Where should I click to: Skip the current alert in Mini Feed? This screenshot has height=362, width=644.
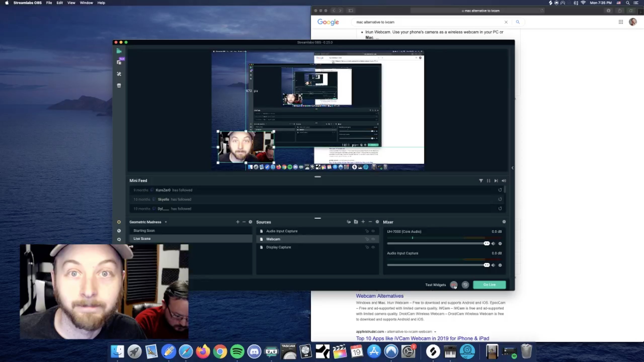(x=496, y=180)
